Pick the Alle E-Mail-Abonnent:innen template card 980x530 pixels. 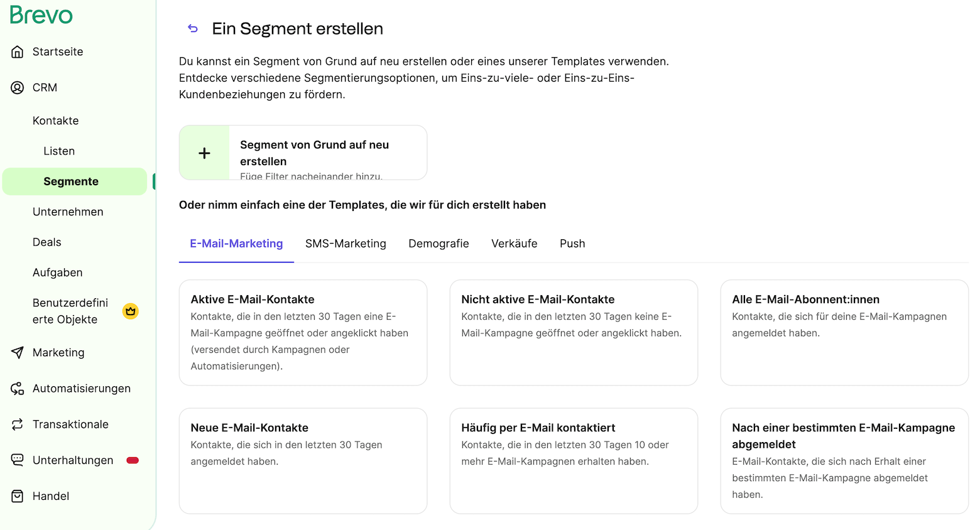click(x=844, y=332)
